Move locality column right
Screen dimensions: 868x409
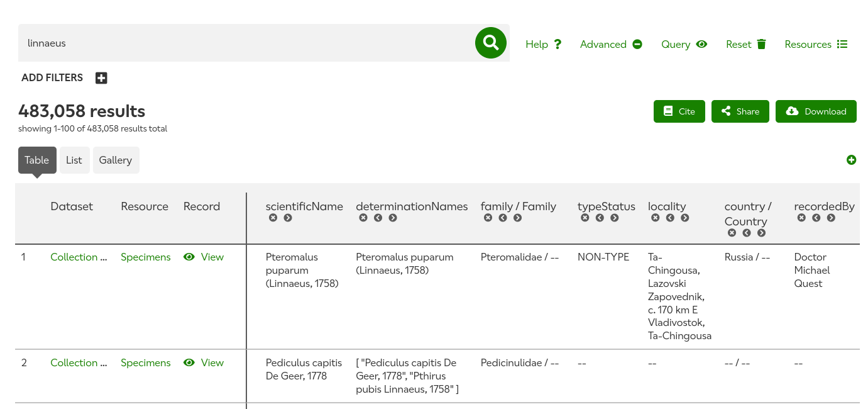tap(685, 218)
